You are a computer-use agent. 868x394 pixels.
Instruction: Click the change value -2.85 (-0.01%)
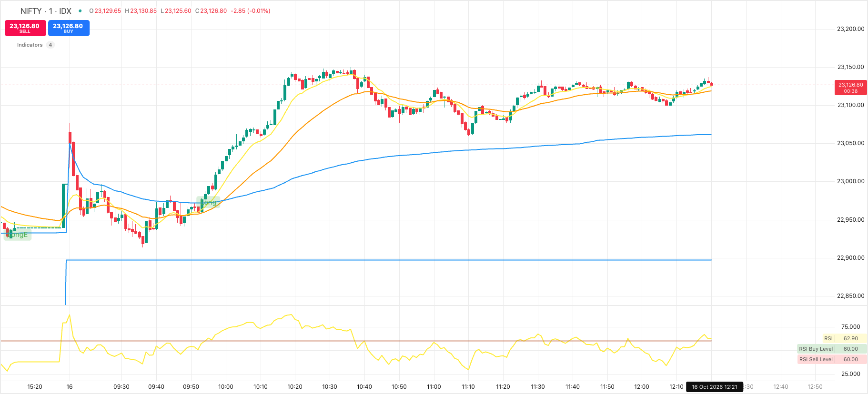[251, 11]
